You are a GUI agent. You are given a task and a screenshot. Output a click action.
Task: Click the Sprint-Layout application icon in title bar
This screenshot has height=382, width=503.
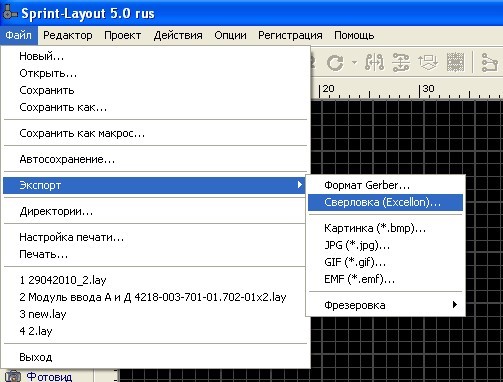click(x=9, y=12)
